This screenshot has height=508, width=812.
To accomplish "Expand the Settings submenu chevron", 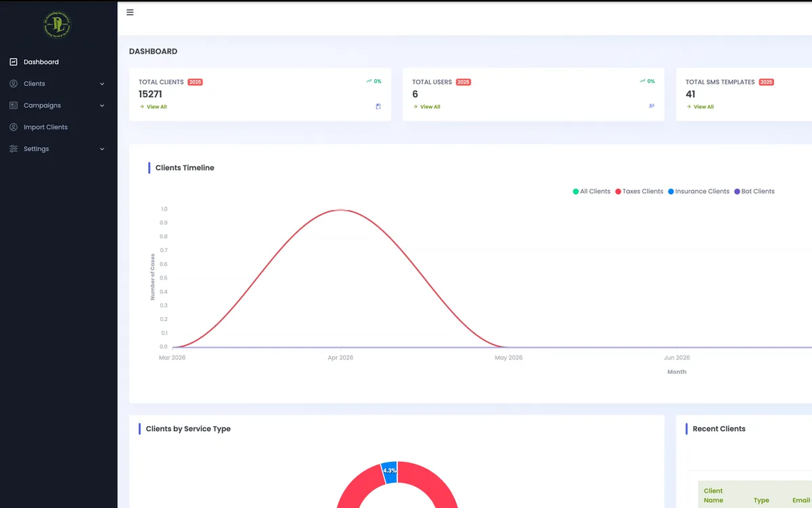I will [102, 149].
